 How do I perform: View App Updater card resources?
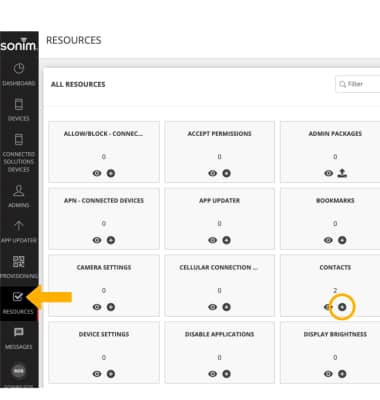[x=212, y=240]
